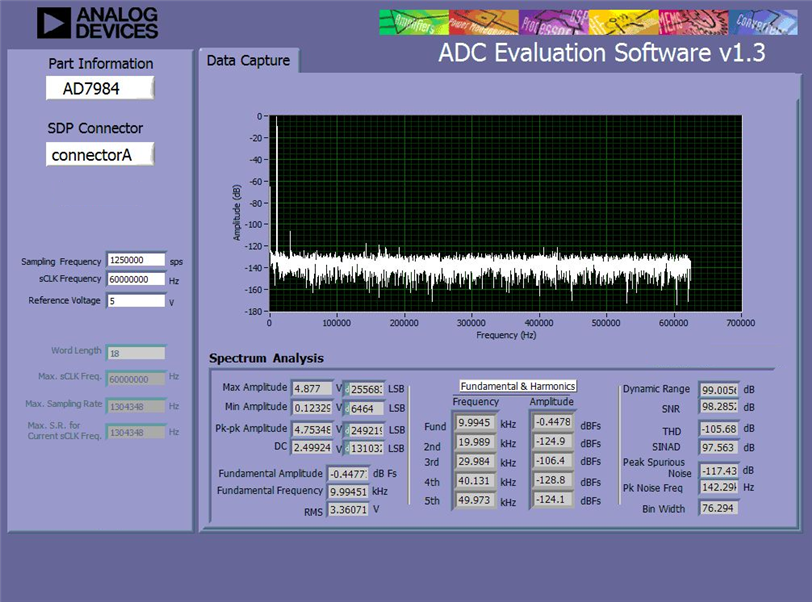Screen dimensions: 812x602
Task: Click the Max Amplitude LSB radix indicator
Action: coord(347,389)
